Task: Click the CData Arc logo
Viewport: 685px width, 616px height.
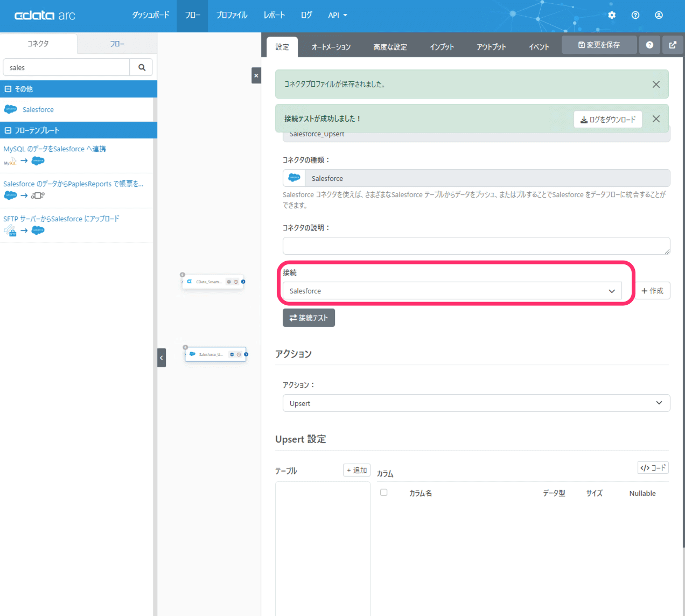Action: coord(45,16)
